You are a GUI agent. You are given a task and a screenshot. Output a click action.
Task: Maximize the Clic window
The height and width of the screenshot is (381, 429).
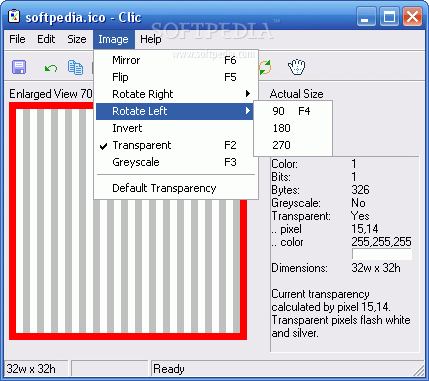click(389, 17)
